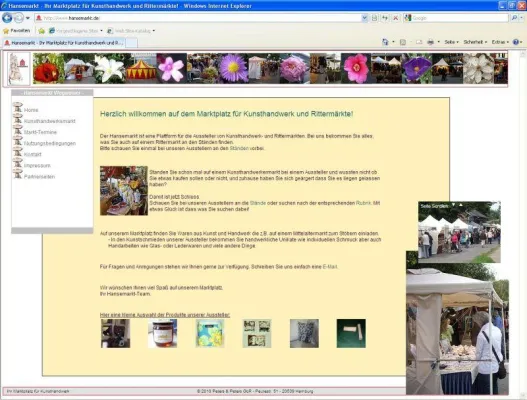Click the red poppy flower banner image
This screenshot has height=400, width=527.
[48, 68]
